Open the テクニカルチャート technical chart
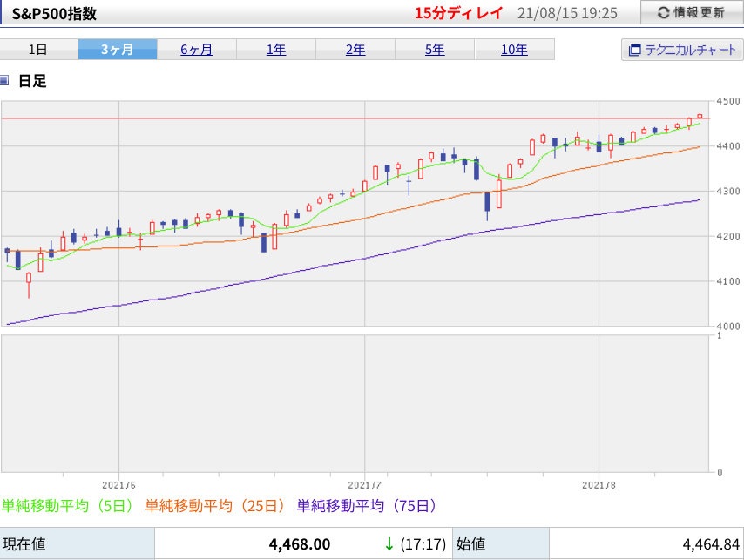The width and height of the screenshot is (744, 560). [682, 50]
